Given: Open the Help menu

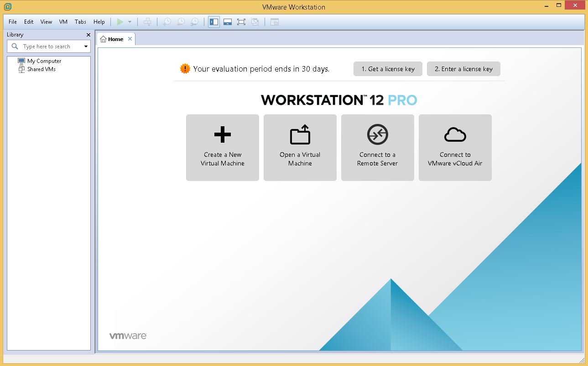Looking at the screenshot, I should 99,22.
